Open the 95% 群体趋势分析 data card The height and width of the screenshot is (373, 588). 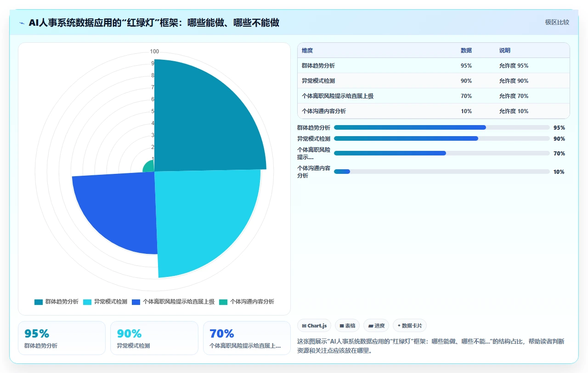click(62, 338)
